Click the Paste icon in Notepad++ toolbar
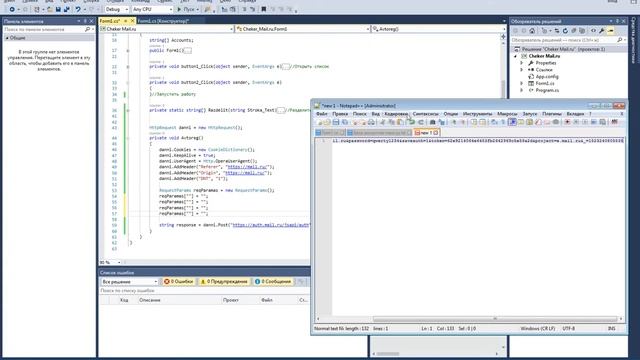The height and width of the screenshot is (360, 640). (x=400, y=122)
